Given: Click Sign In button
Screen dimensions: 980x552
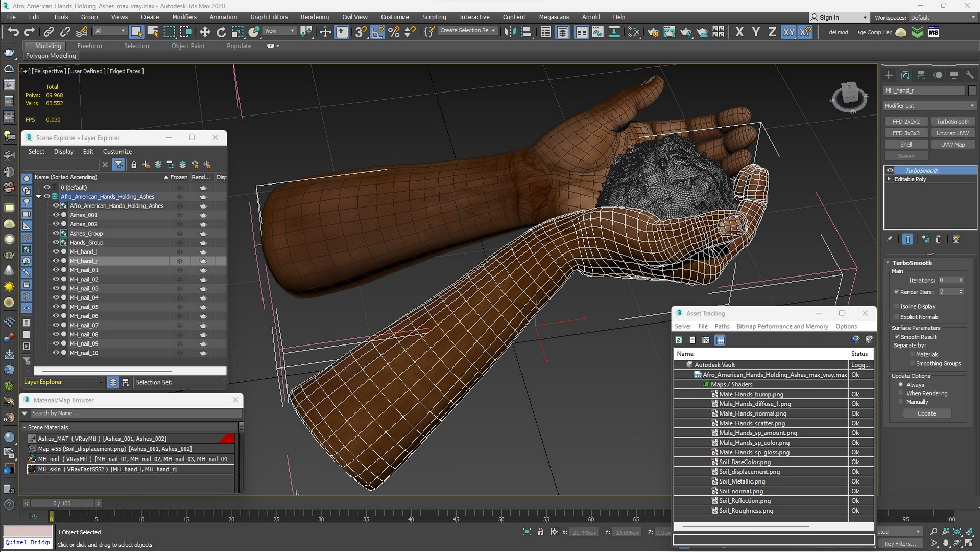Looking at the screenshot, I should tap(839, 17).
